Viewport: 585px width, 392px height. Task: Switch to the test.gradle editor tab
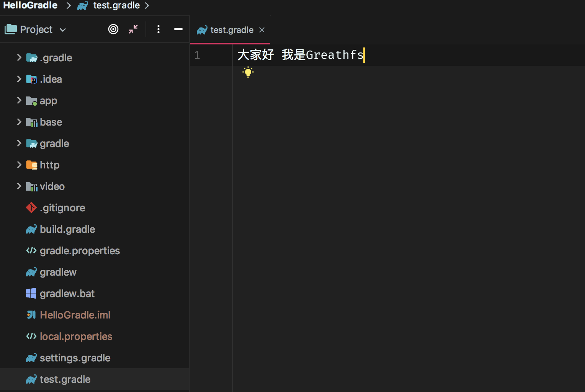230,30
